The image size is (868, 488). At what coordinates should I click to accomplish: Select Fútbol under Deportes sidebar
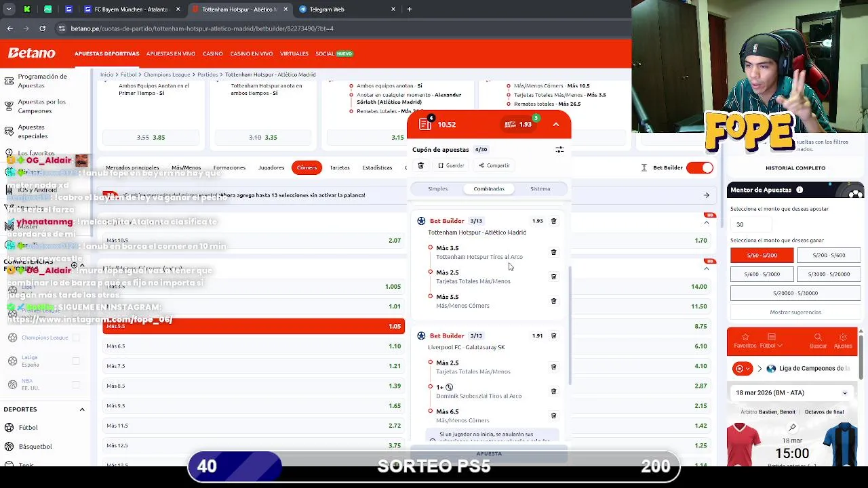28,428
